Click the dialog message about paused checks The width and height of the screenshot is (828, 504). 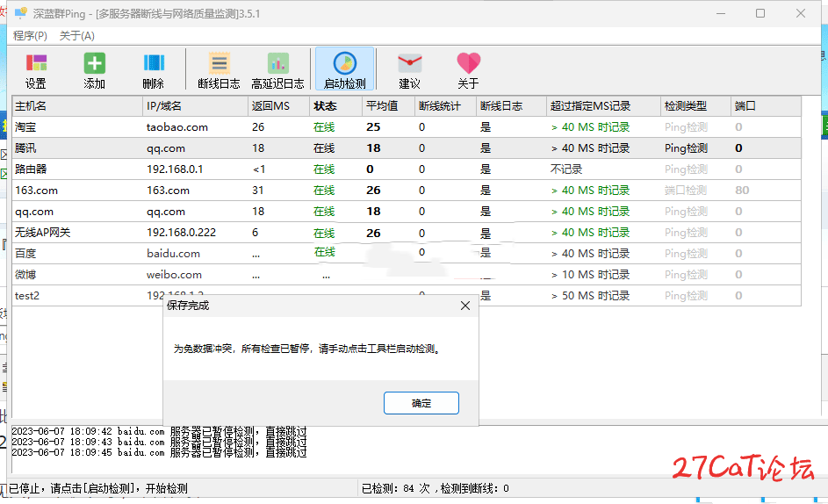coord(307,349)
